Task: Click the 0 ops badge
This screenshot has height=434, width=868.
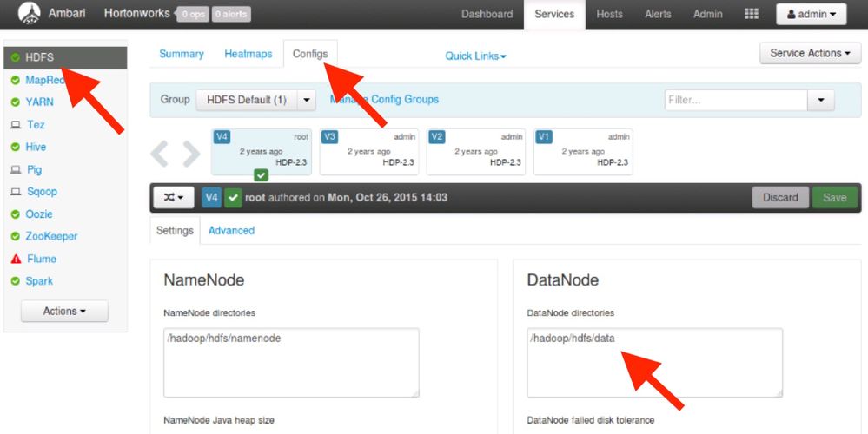Action: tap(193, 15)
